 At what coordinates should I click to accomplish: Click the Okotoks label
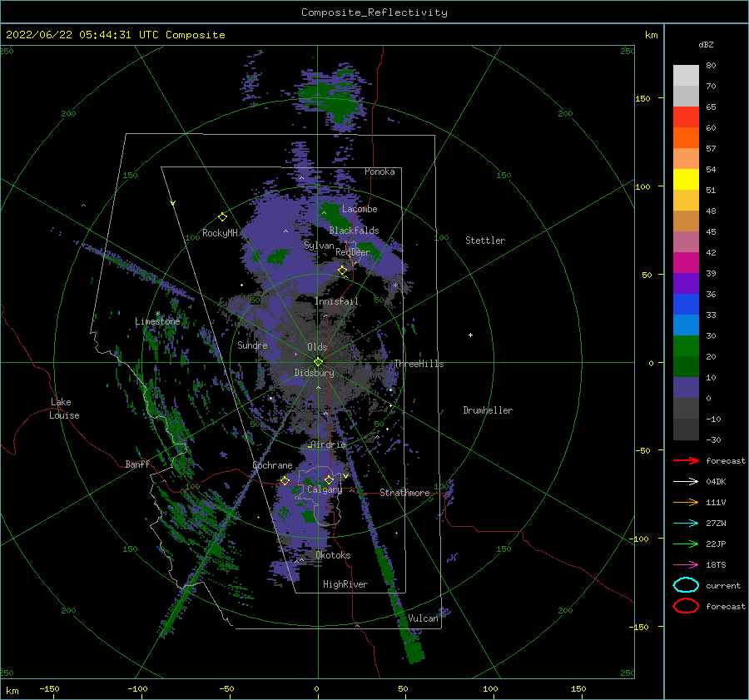(333, 555)
